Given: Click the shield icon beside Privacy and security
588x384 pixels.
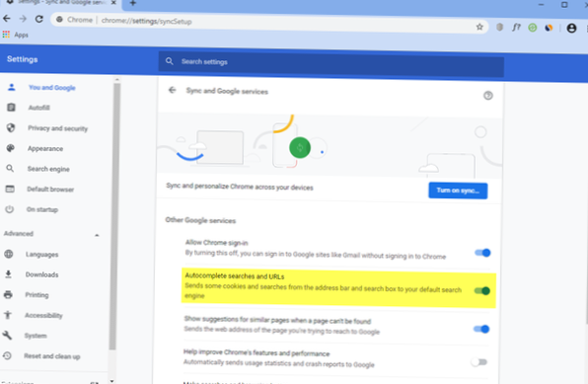Looking at the screenshot, I should pyautogui.click(x=11, y=127).
